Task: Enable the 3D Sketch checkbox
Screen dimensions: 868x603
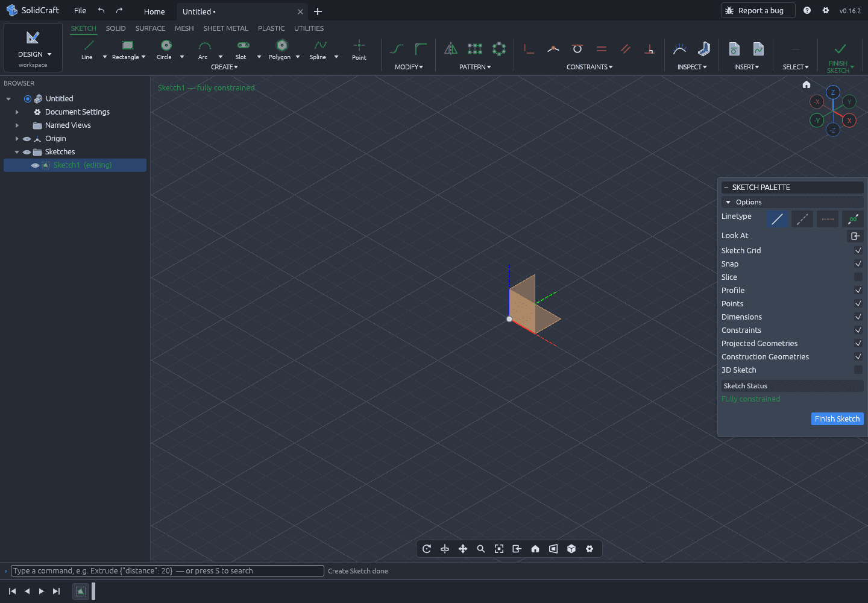Action: (858, 370)
